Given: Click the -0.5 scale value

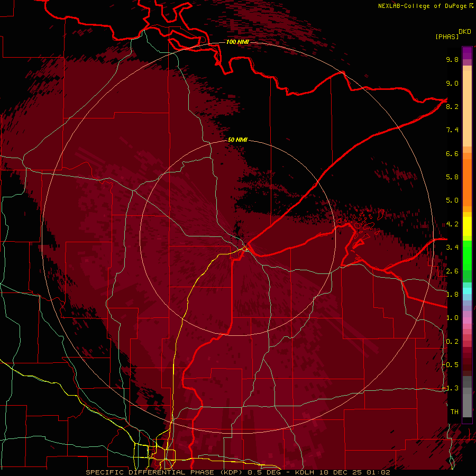Looking at the screenshot, I should (451, 365).
